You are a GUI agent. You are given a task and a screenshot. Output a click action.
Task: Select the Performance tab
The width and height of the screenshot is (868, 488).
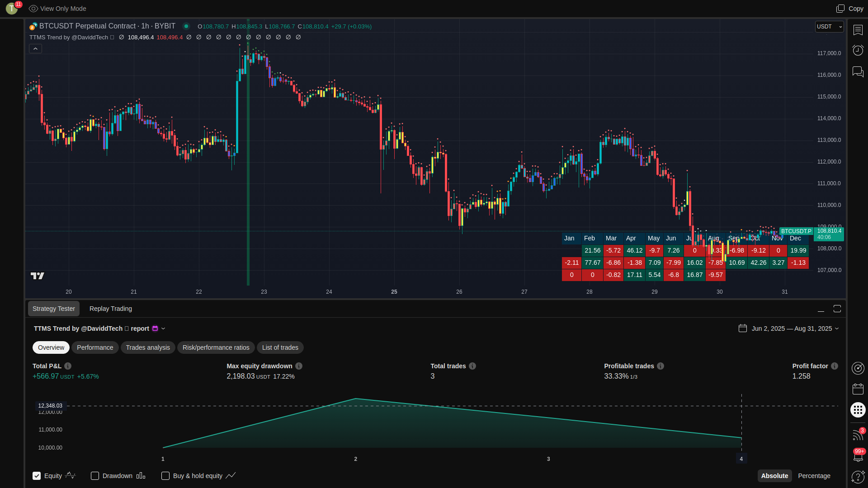pyautogui.click(x=95, y=347)
